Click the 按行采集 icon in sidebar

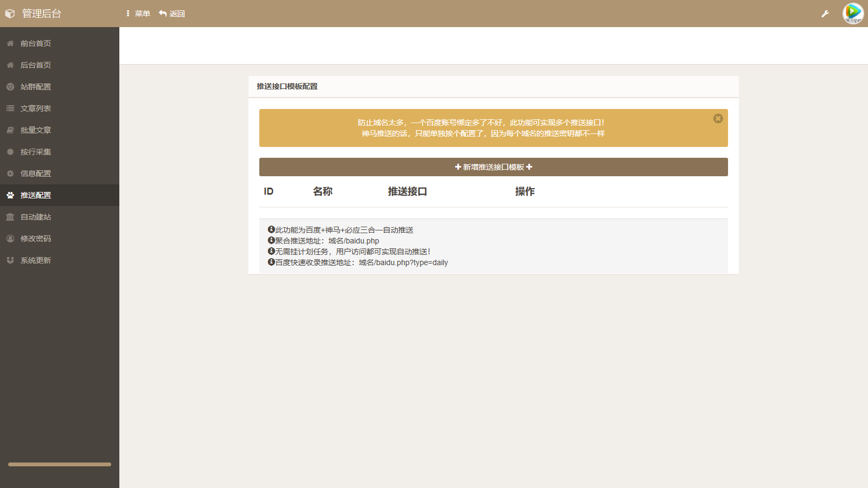coord(10,152)
